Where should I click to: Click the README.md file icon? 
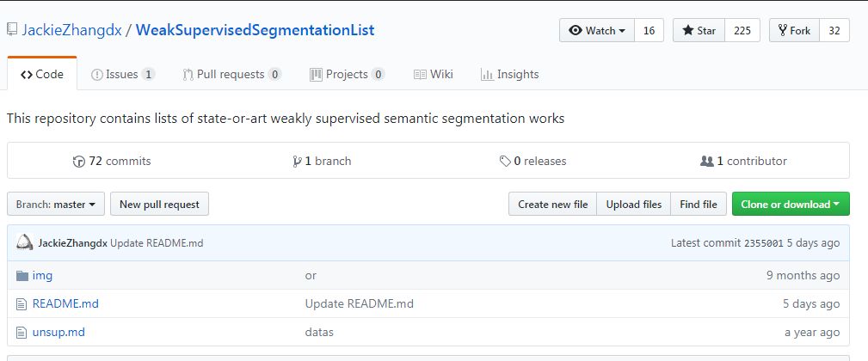point(22,303)
